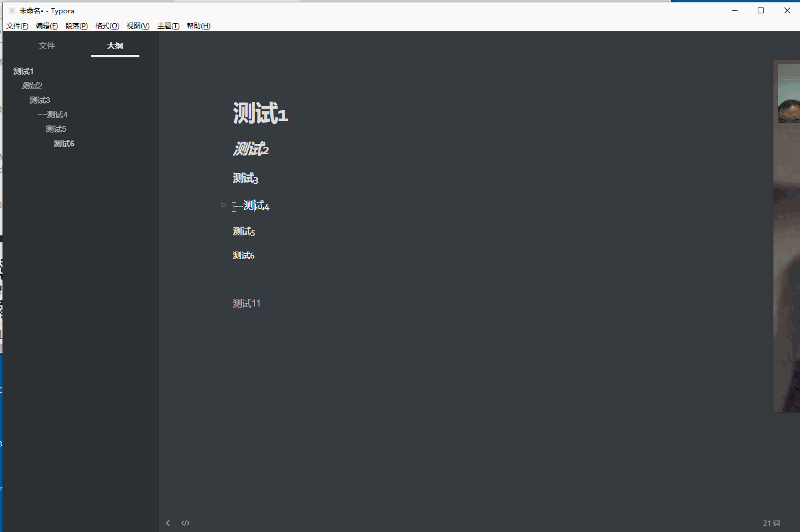Image resolution: width=800 pixels, height=532 pixels.
Task: Open the 段落(P) menu
Action: [x=76, y=26]
